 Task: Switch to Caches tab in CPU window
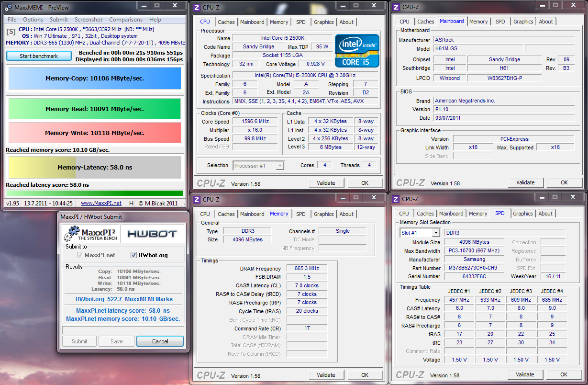[x=226, y=22]
